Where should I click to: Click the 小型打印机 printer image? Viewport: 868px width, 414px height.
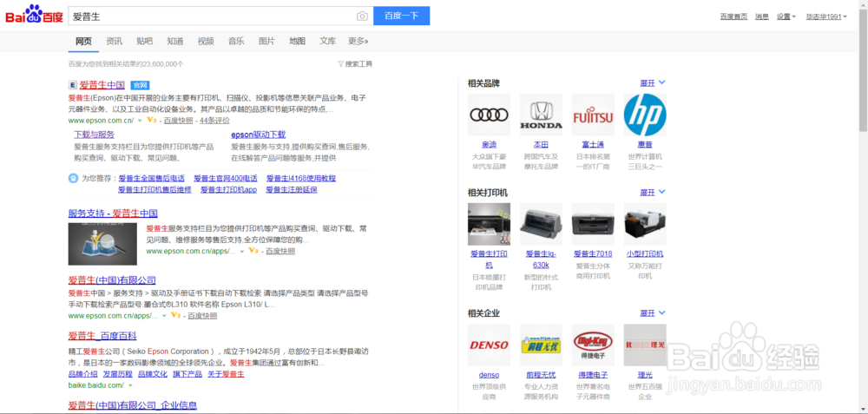tap(645, 224)
